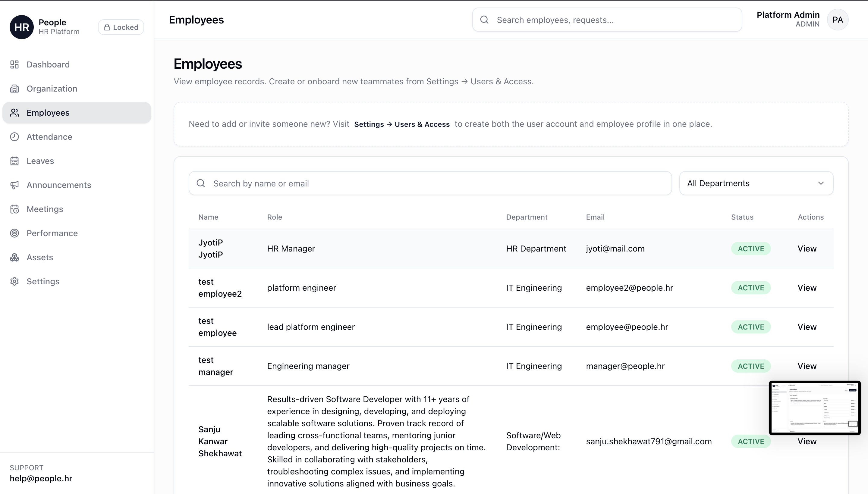Click the Dashboard grid icon in sidebar

(x=14, y=64)
